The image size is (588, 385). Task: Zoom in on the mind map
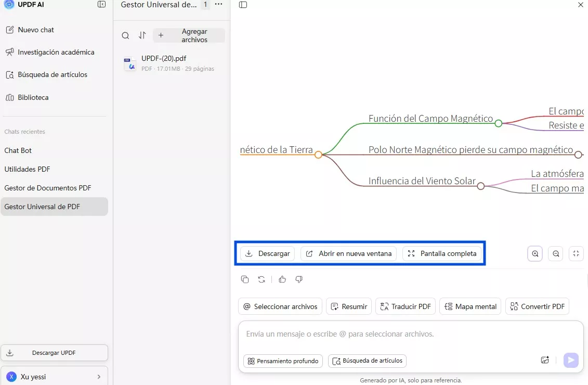[x=535, y=254]
